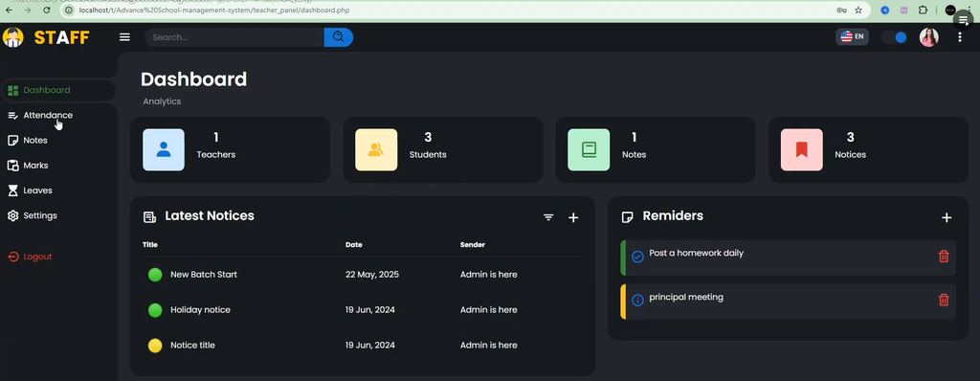Click the Dashboard grid icon in sidebar
980x381 pixels.
point(12,90)
